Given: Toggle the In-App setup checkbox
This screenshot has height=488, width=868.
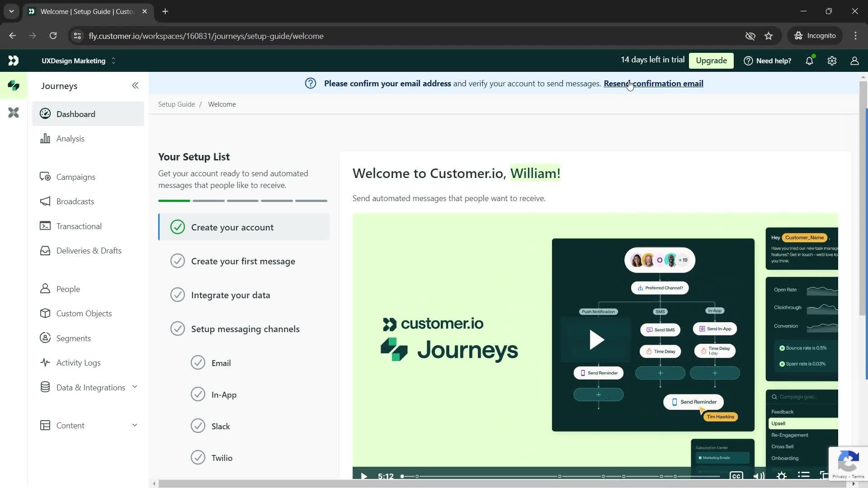Looking at the screenshot, I should 198,394.
